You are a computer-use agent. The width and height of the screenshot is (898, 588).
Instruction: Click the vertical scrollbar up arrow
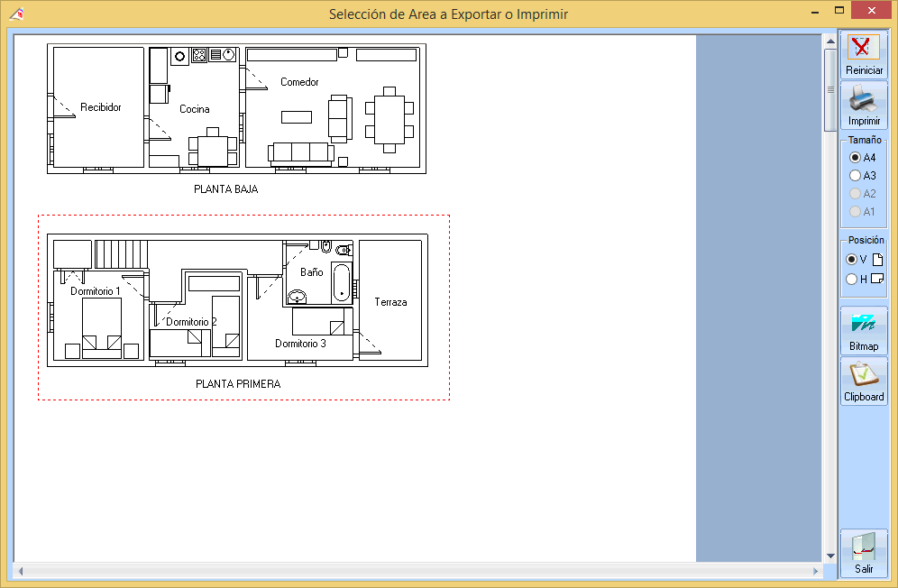tap(829, 41)
